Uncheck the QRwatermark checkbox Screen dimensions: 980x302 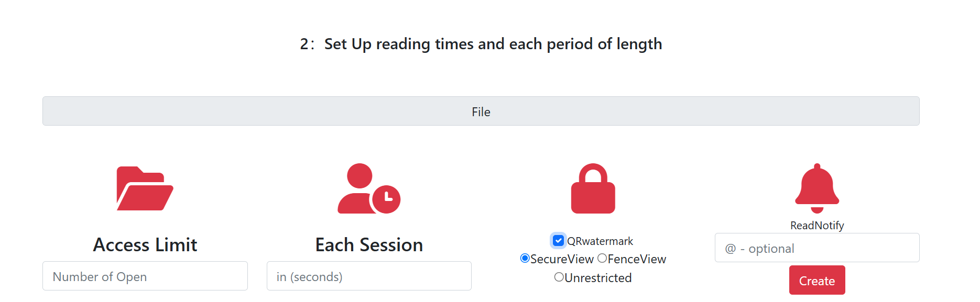(559, 241)
